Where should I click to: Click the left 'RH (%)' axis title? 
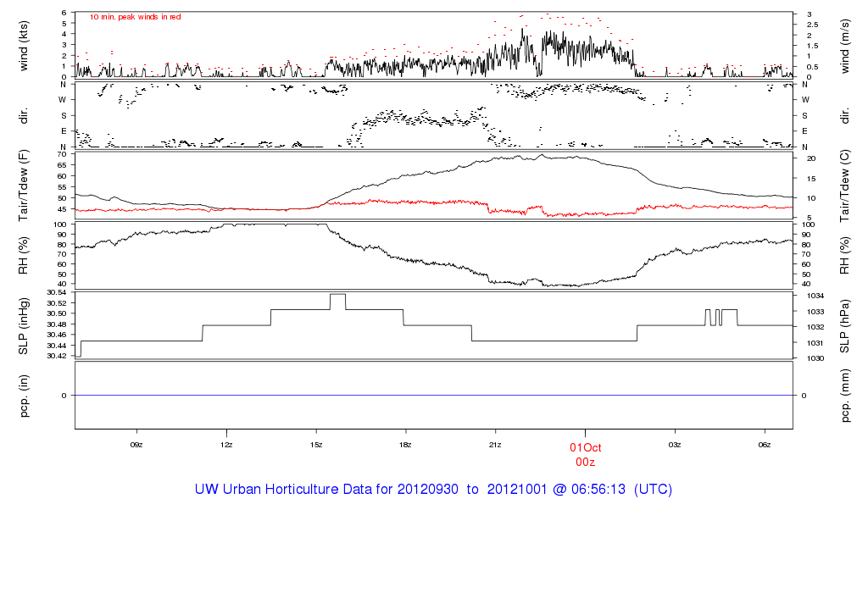pos(23,256)
